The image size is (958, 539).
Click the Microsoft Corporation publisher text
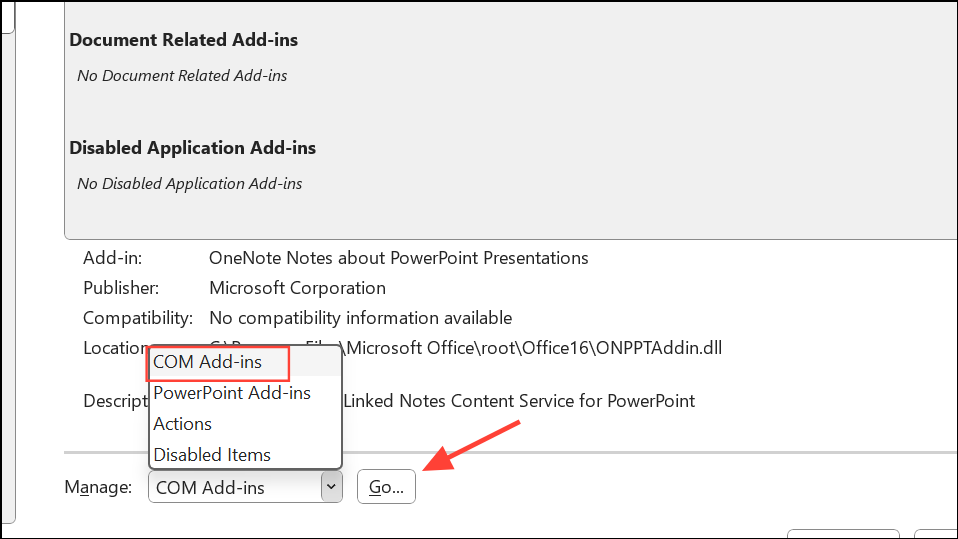297,288
